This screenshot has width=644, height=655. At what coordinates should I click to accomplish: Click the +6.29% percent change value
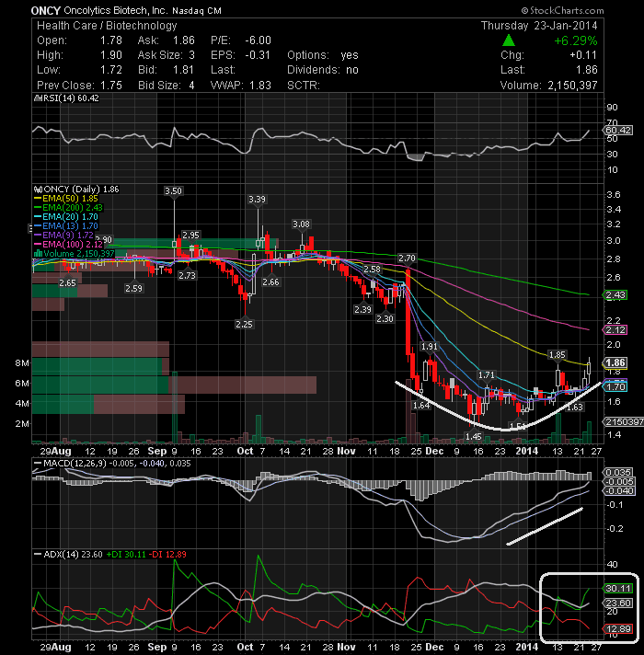576,40
